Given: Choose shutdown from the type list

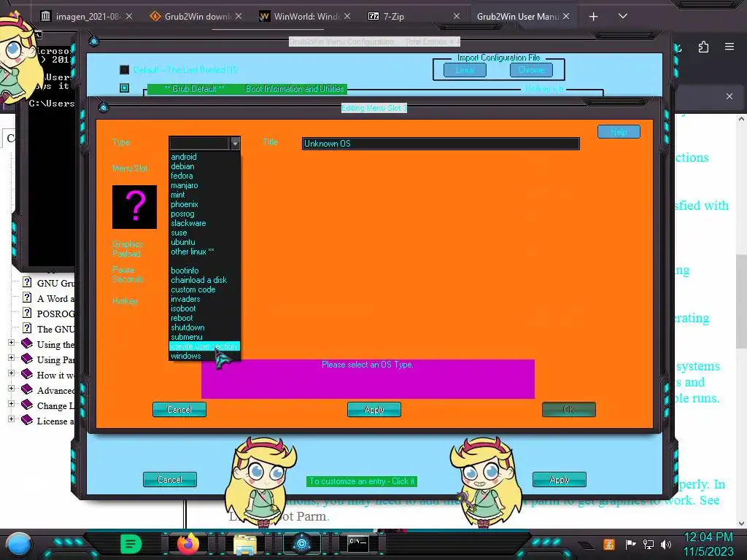Looking at the screenshot, I should click(x=187, y=327).
